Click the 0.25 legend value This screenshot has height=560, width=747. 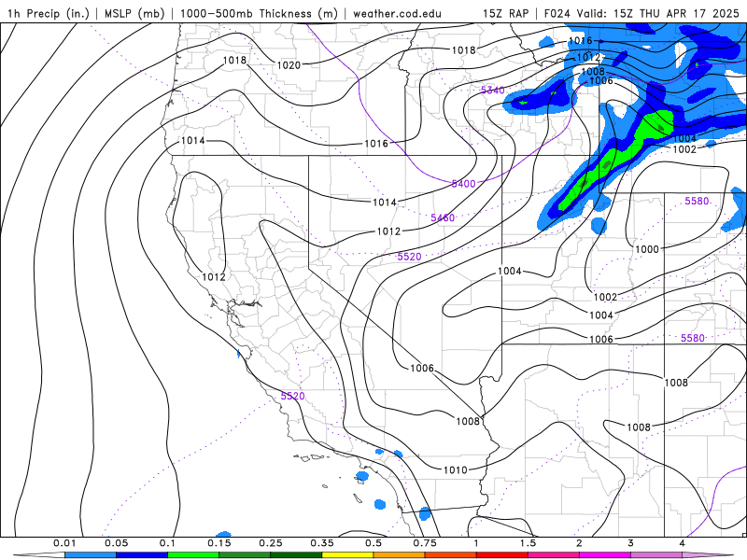coord(271,543)
